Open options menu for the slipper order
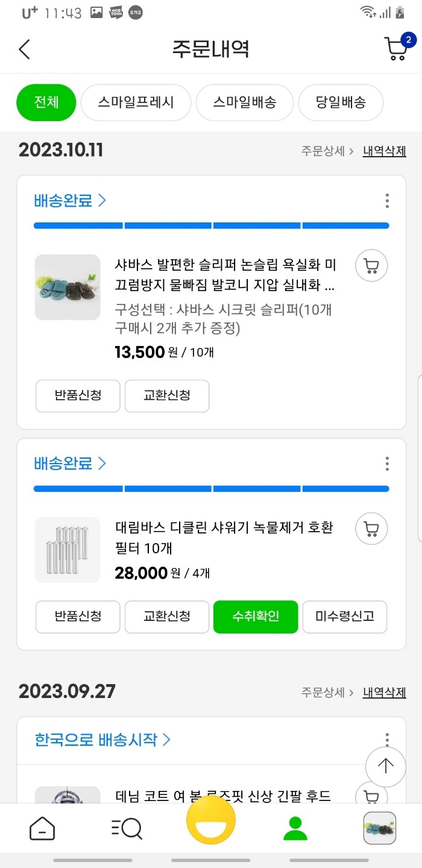 coord(386,201)
